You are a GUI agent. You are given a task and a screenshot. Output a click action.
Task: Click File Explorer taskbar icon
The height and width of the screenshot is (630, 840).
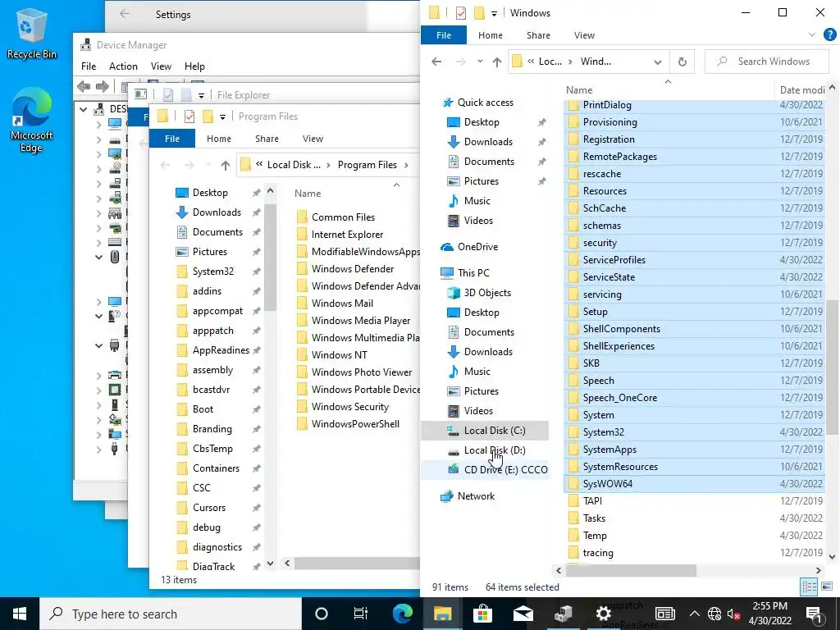[x=442, y=614]
